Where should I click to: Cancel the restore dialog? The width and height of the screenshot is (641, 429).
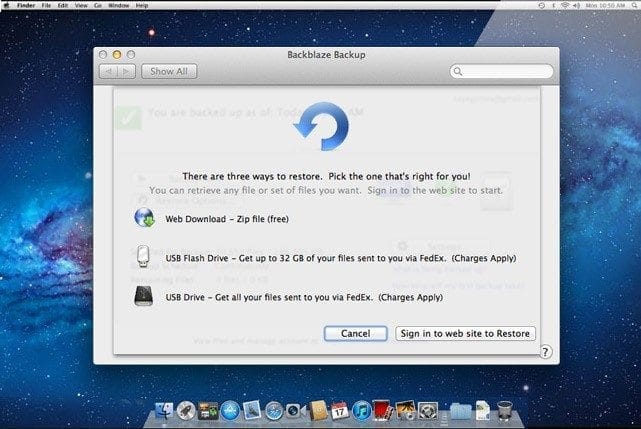pos(356,333)
